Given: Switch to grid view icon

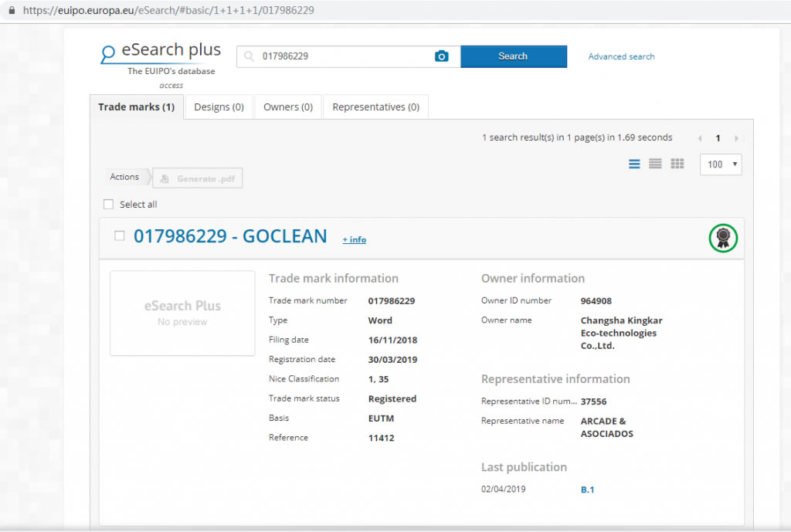Looking at the screenshot, I should click(677, 164).
